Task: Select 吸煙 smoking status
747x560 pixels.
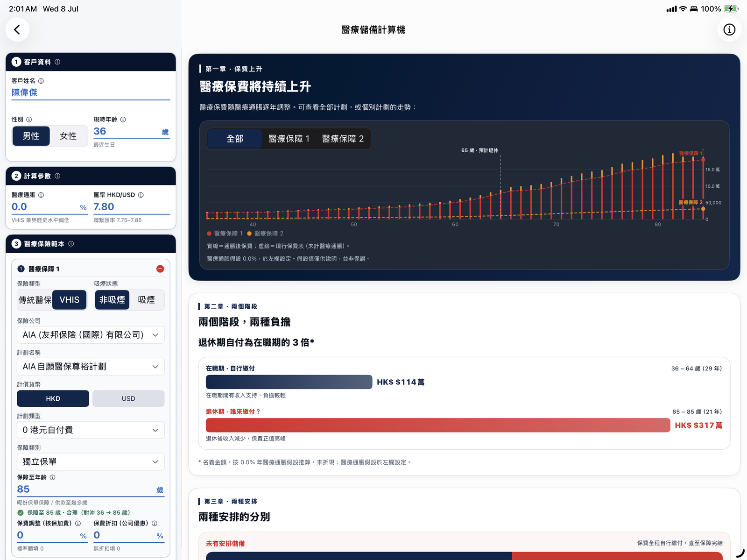Action: 147,300
